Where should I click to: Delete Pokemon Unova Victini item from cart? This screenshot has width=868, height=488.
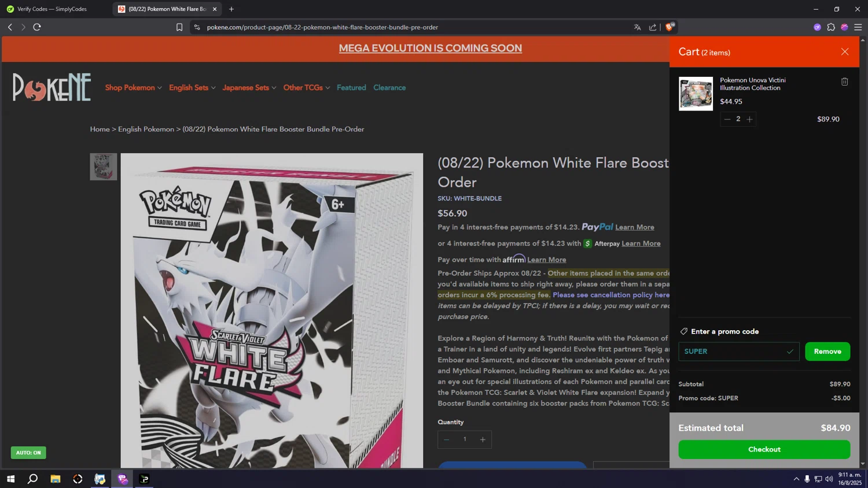tap(844, 82)
